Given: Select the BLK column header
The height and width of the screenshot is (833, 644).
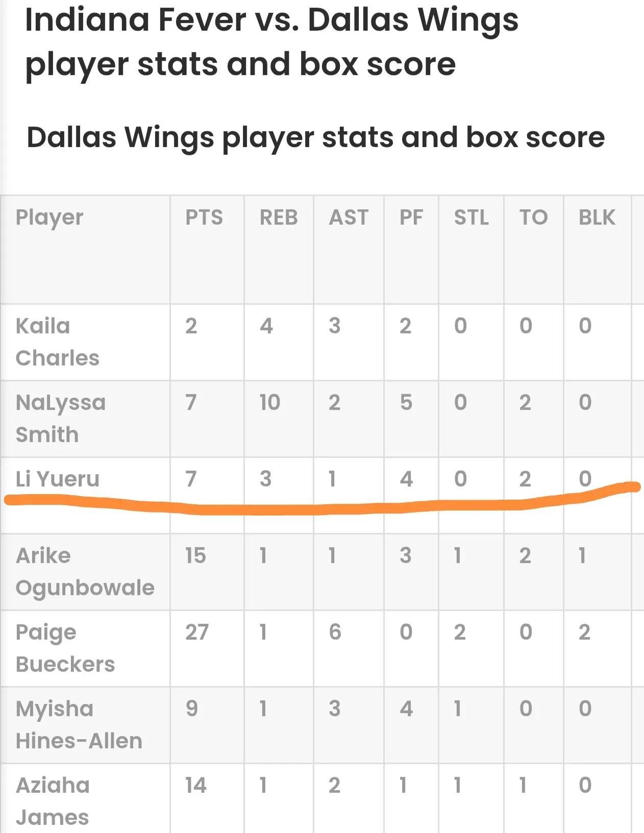Looking at the screenshot, I should 597,217.
